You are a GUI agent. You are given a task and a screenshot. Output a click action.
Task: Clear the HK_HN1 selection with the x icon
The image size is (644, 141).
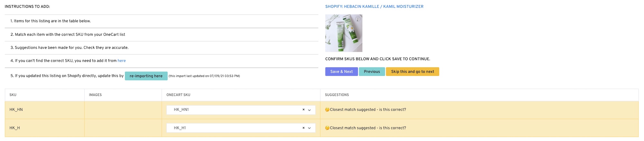point(303,110)
